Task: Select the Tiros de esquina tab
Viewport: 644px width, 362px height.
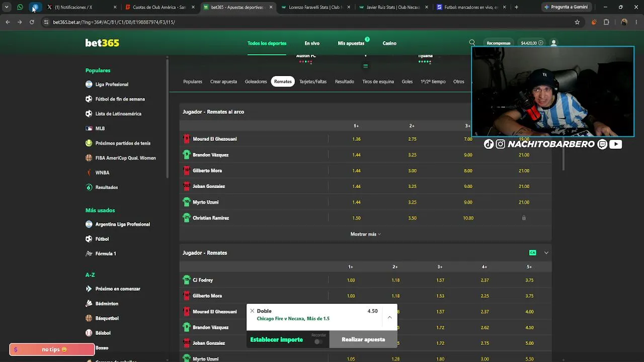Action: [x=378, y=81]
